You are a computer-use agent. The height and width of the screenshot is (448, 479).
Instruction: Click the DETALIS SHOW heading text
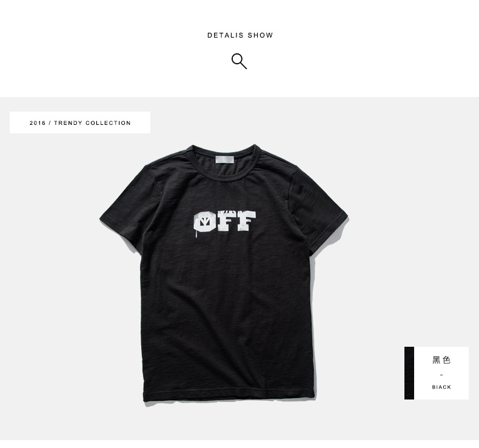[x=240, y=35]
